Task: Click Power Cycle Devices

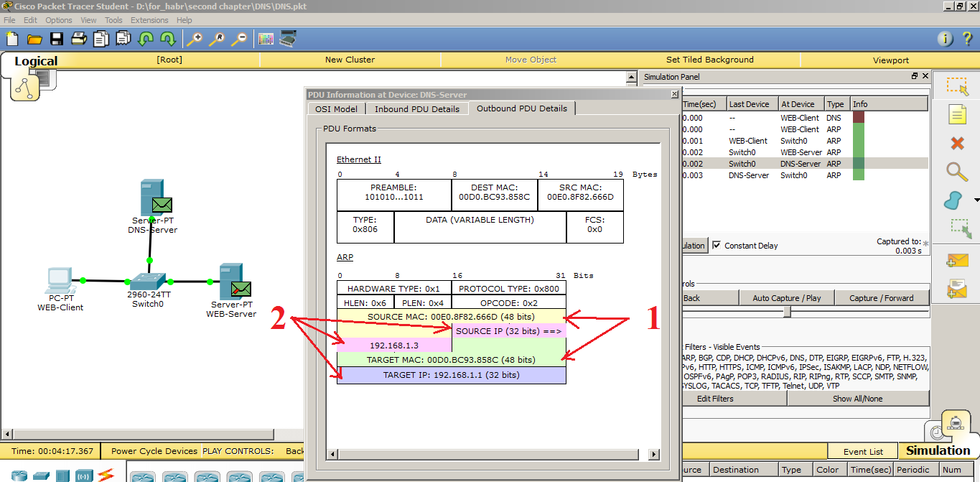Action: [x=154, y=451]
